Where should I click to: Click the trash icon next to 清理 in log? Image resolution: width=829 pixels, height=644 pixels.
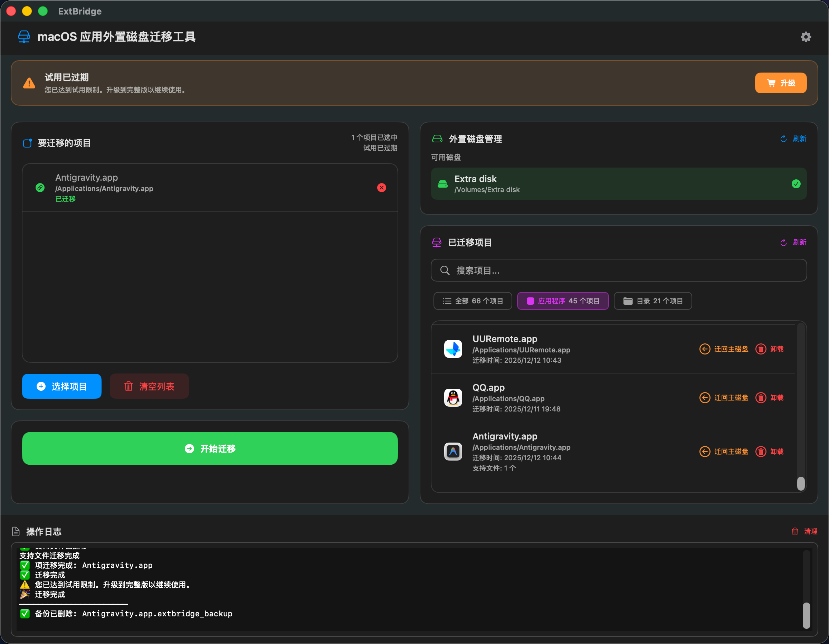coord(795,531)
